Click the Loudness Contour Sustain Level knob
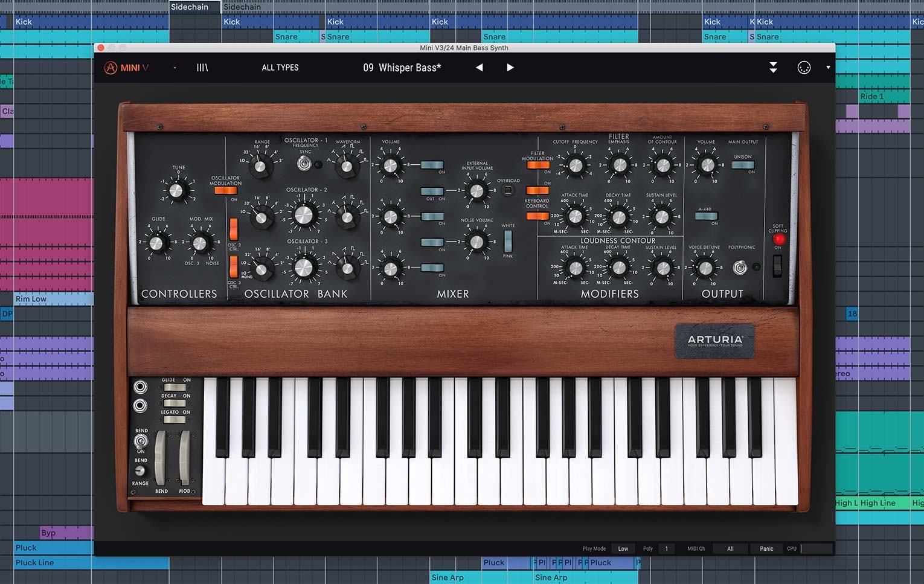The width and height of the screenshot is (924, 584). point(663,268)
